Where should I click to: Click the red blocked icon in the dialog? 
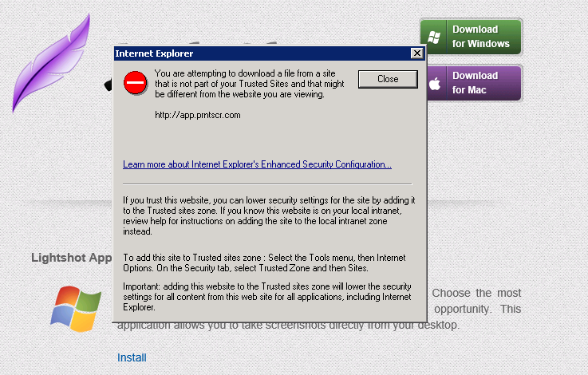[135, 82]
